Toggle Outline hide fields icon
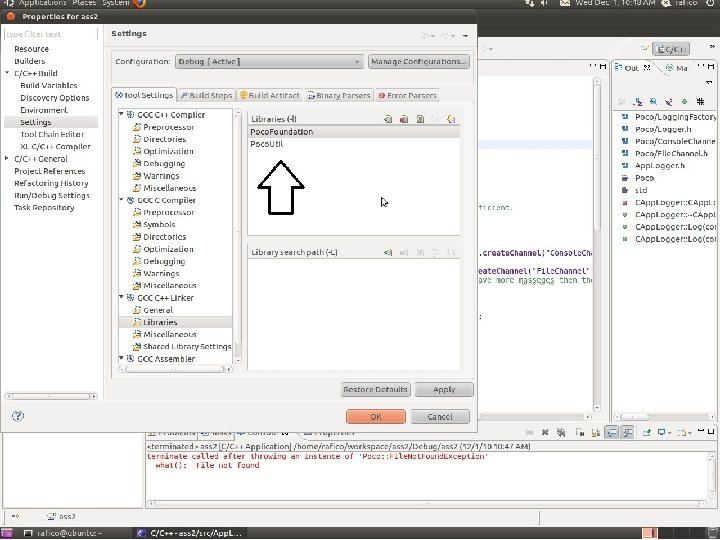720x540 pixels. click(x=653, y=102)
